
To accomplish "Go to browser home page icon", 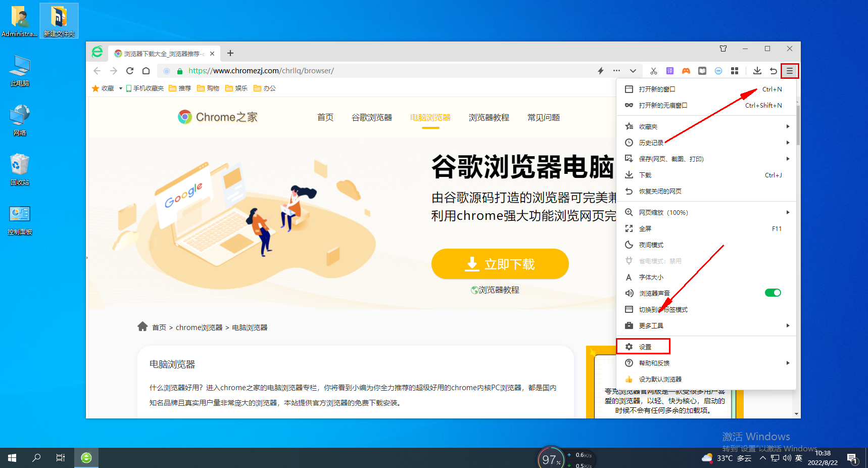I will 146,71.
